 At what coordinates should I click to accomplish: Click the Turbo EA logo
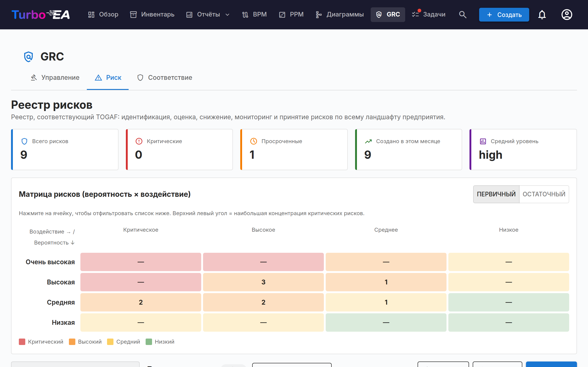(x=41, y=14)
